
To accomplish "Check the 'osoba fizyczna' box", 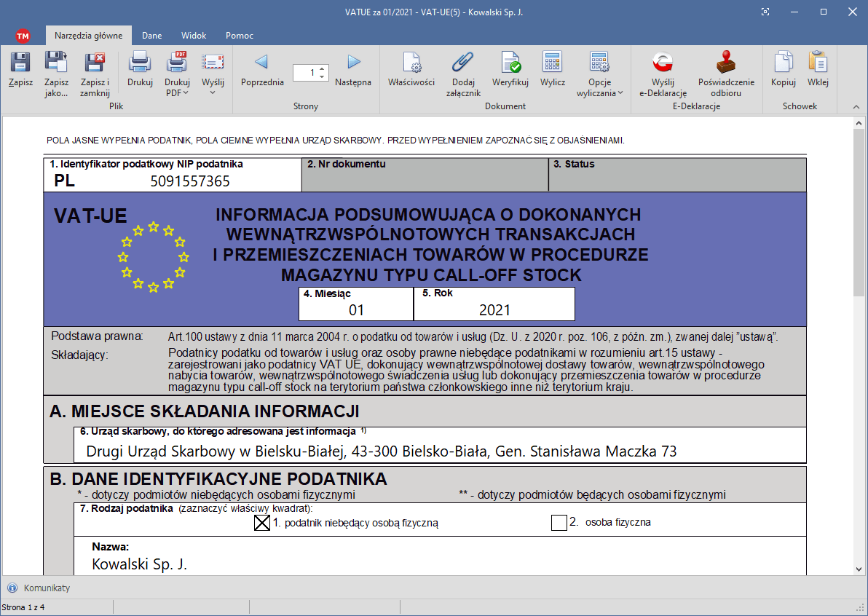I will pos(559,523).
